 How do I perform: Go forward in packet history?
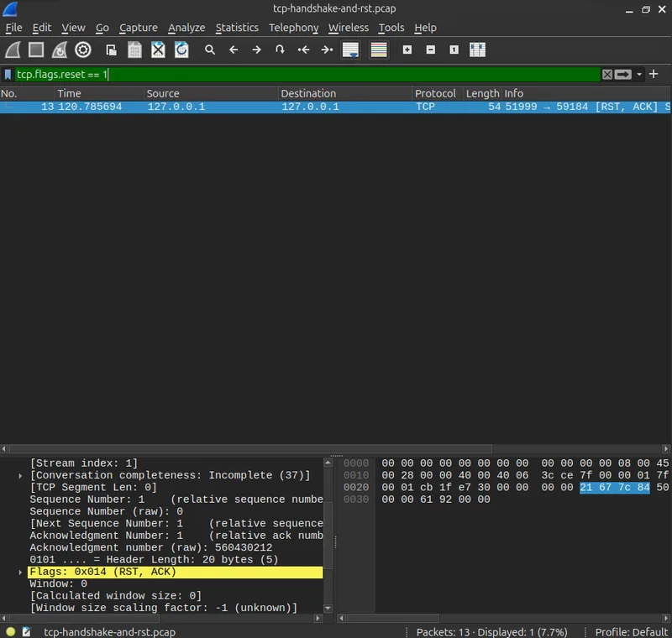click(257, 50)
